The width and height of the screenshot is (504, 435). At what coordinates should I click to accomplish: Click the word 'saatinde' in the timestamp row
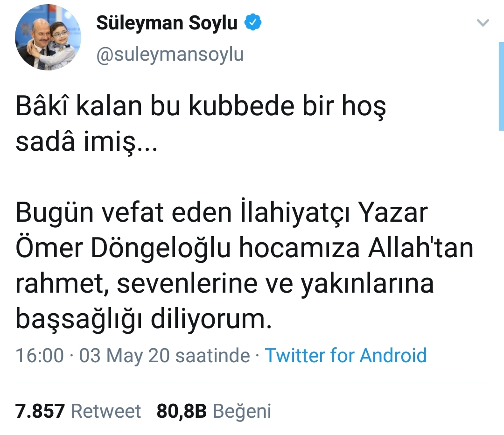[212, 356]
